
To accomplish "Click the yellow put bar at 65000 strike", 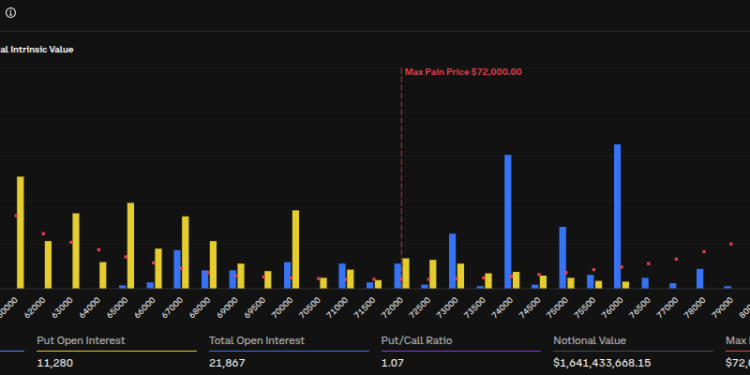I will [131, 245].
